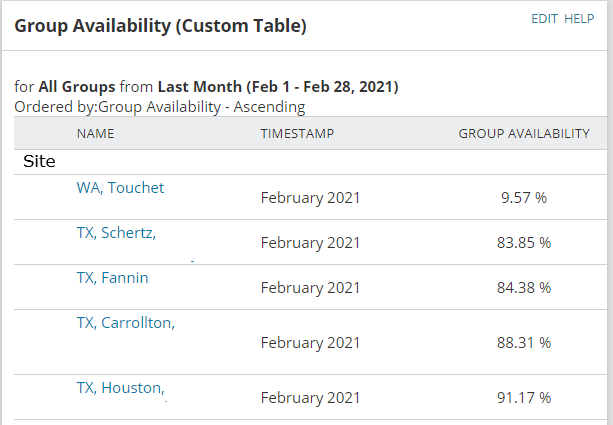Select the 88.31 % availability value

coord(524,343)
